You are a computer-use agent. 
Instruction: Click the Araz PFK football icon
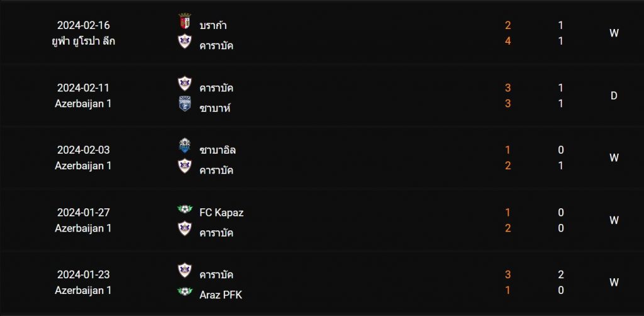pyautogui.click(x=185, y=291)
